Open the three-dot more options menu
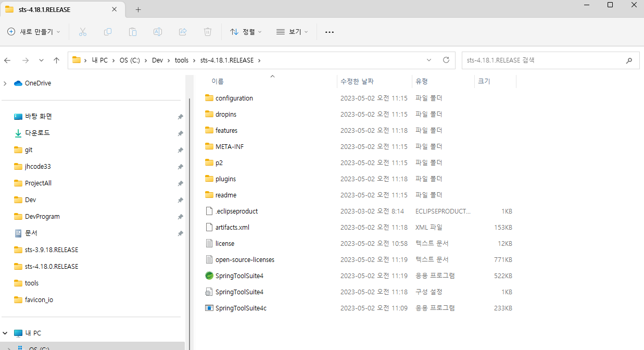The image size is (644, 350). pos(329,32)
